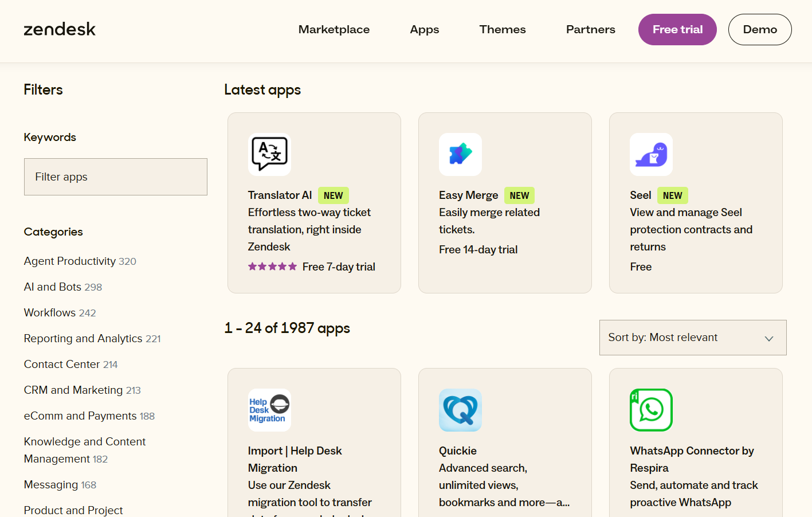This screenshot has height=517, width=812.
Task: Focus the Filter apps keyword field
Action: click(x=116, y=177)
